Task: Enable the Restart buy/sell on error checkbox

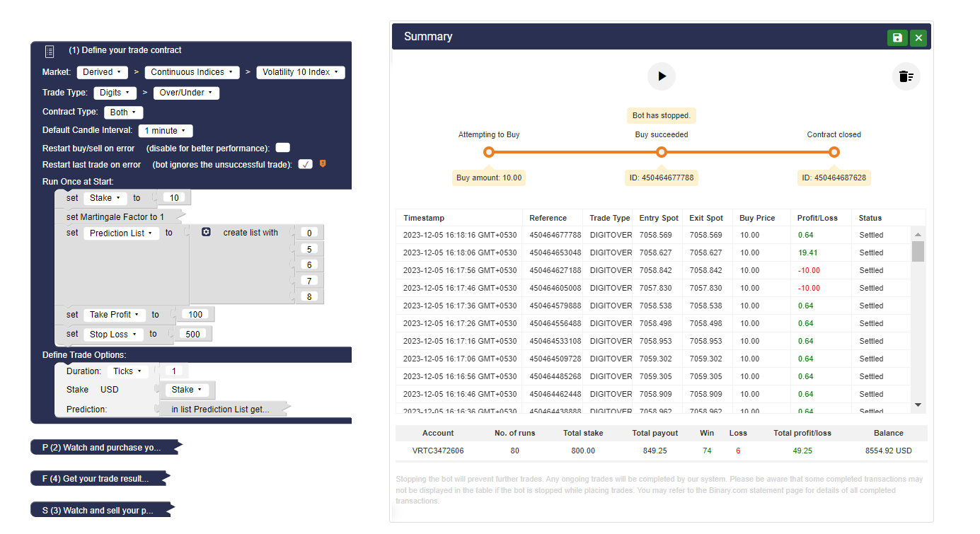Action: [x=282, y=146]
